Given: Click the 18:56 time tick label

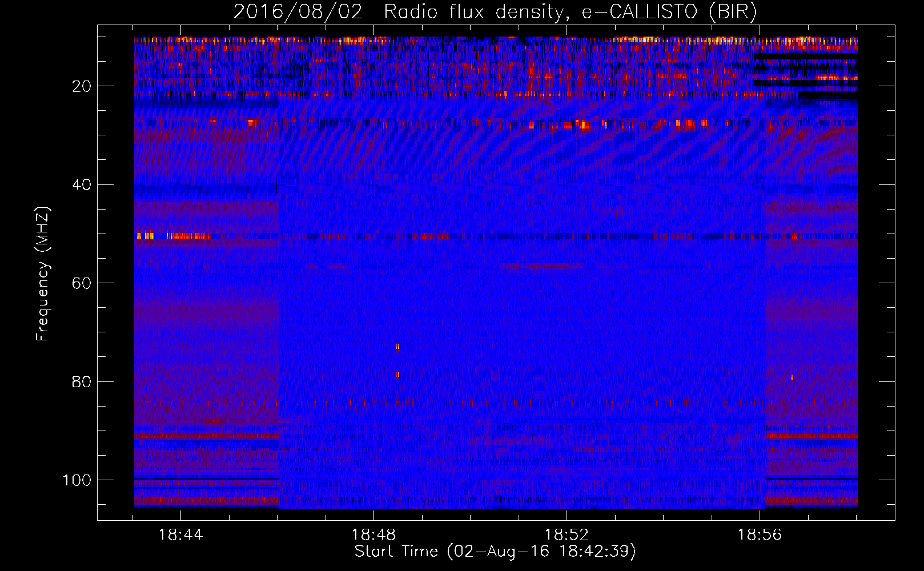Looking at the screenshot, I should [x=760, y=535].
